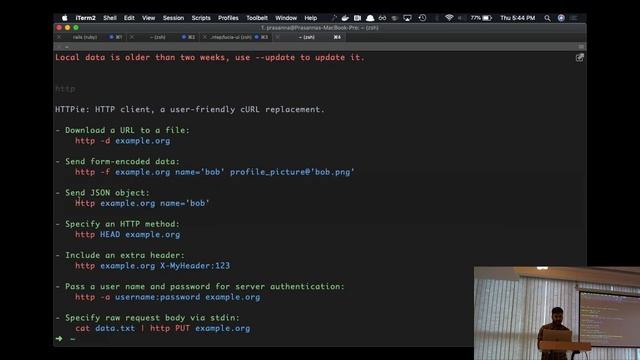Click the cloud-shaped menu bar icon

[370, 18]
